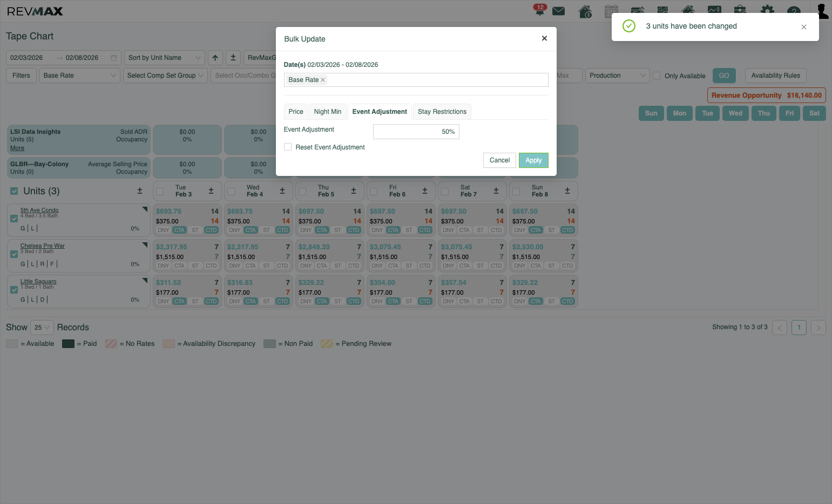
Task: Open the Base Rate dropdown in the filters row
Action: 79,76
